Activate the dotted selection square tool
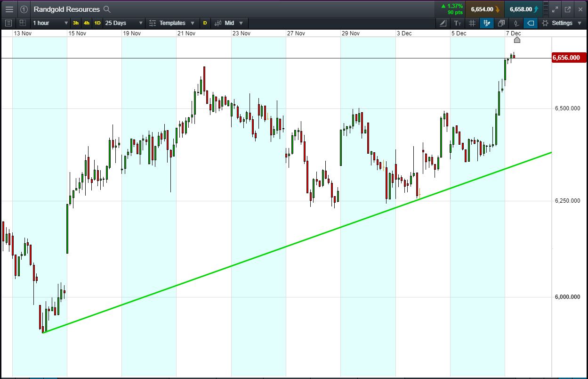 tap(23, 23)
